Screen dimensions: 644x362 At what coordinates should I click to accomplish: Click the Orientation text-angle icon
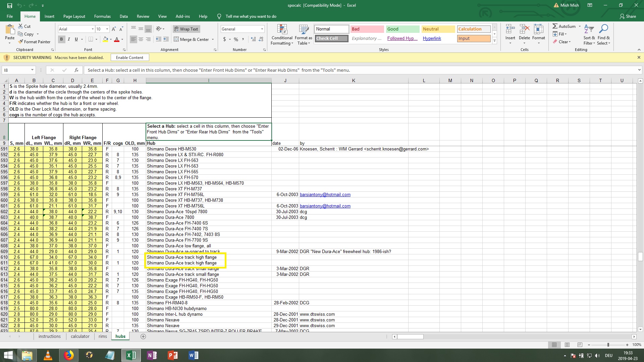click(x=158, y=29)
